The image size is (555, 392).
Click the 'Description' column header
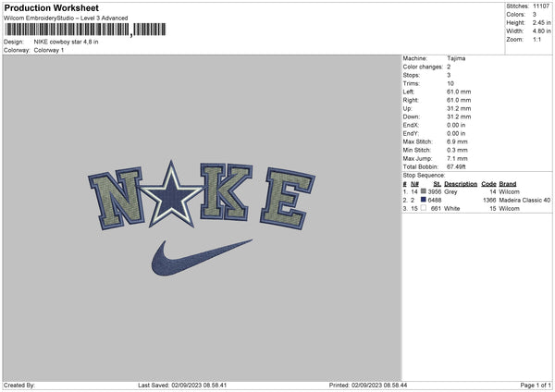coord(461,184)
